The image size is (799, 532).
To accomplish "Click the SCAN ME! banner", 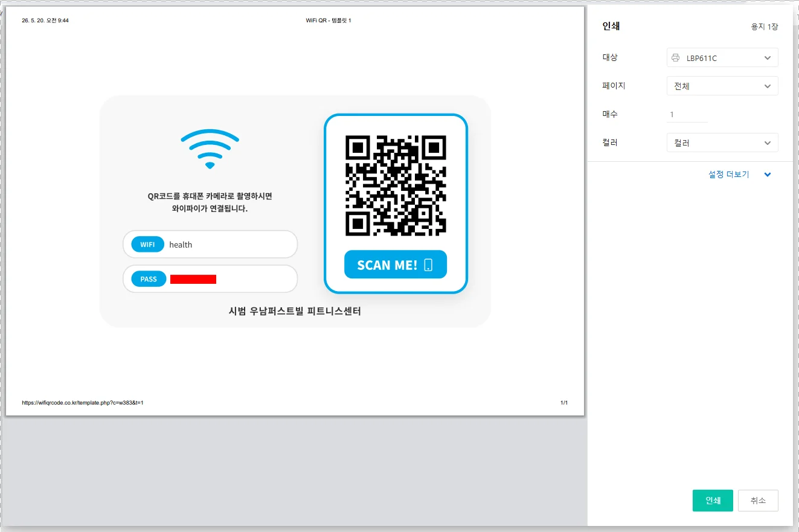I will (x=396, y=264).
